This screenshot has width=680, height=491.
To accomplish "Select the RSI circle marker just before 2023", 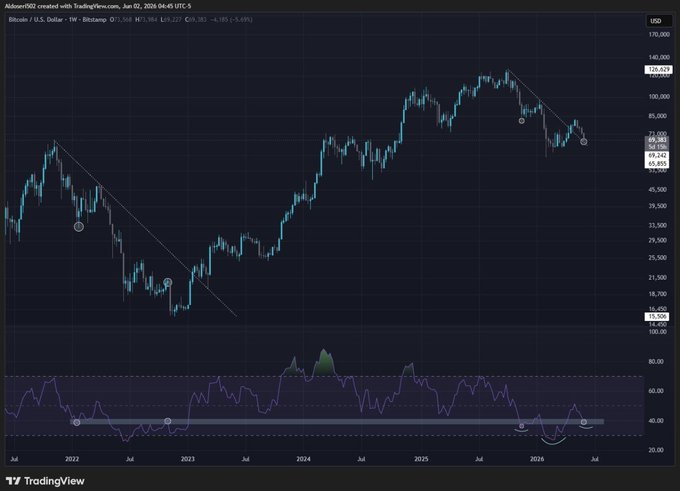I will pyautogui.click(x=167, y=421).
